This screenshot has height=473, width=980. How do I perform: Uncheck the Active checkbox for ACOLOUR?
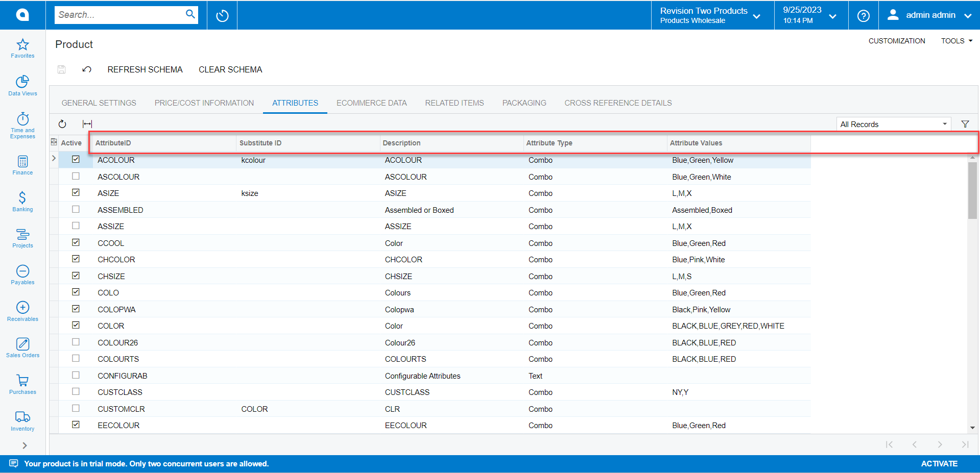[x=76, y=159]
